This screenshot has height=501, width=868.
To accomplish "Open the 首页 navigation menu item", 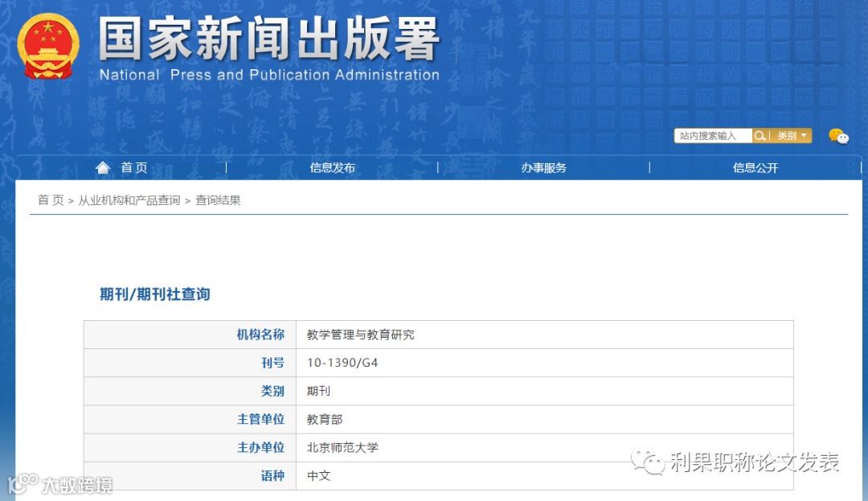I will pos(134,167).
